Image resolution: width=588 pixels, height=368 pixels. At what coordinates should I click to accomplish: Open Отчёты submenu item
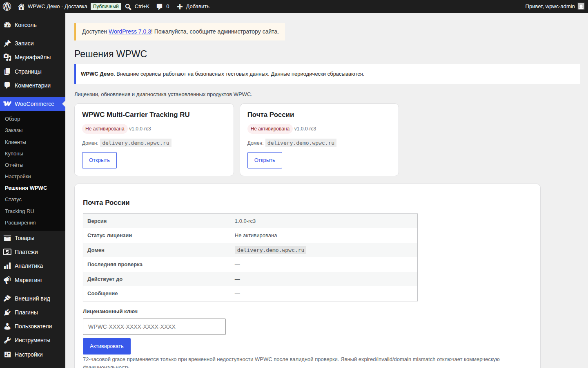[x=14, y=165]
